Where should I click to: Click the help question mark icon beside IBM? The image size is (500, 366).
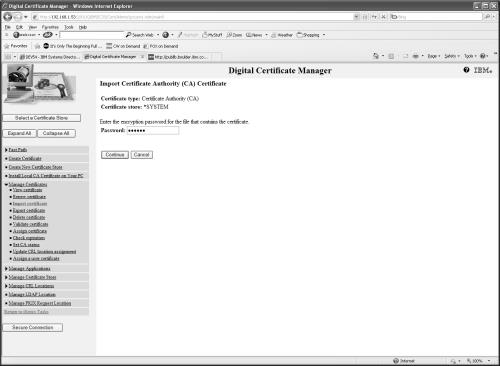[x=466, y=70]
